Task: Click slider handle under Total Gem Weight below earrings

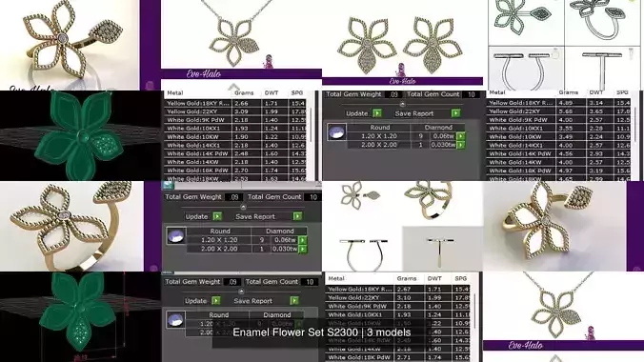Action: [x=402, y=104]
